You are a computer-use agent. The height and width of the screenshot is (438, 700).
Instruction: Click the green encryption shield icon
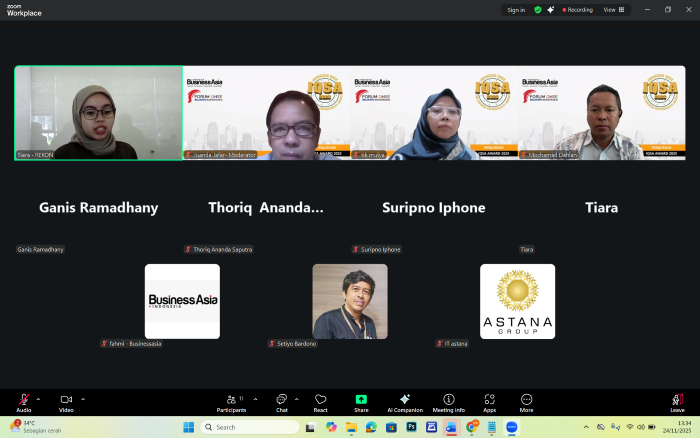click(x=538, y=10)
